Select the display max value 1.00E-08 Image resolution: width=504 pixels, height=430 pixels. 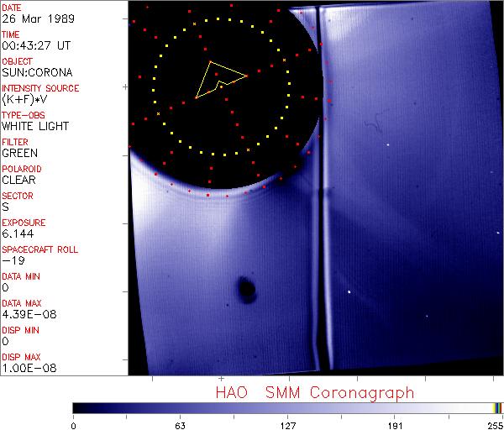pos(29,369)
